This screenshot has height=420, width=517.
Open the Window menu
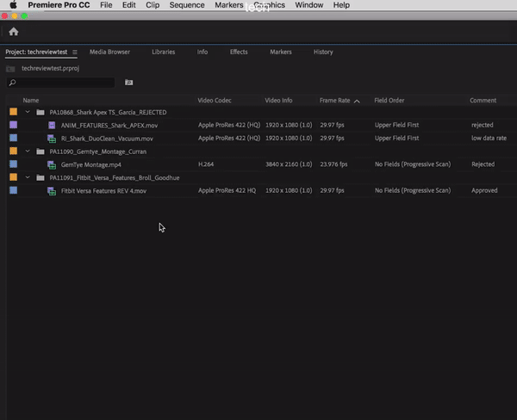[x=309, y=5]
